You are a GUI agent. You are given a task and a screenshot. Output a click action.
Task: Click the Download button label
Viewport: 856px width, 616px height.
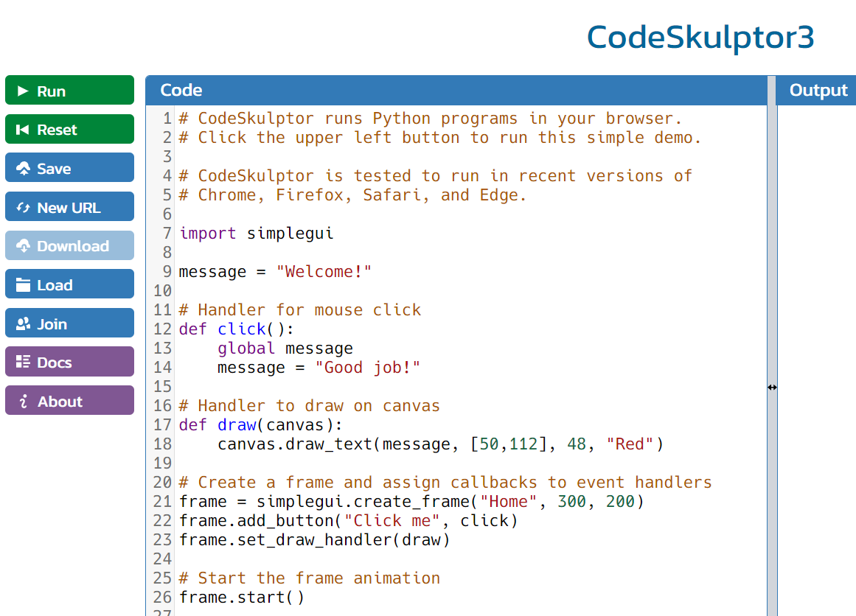pyautogui.click(x=73, y=246)
